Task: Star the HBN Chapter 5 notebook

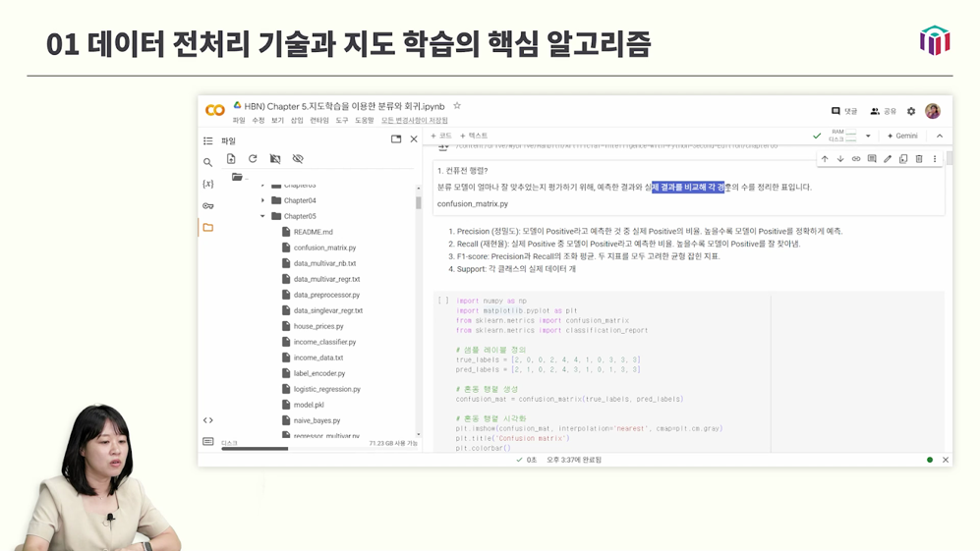Action: coord(457,105)
